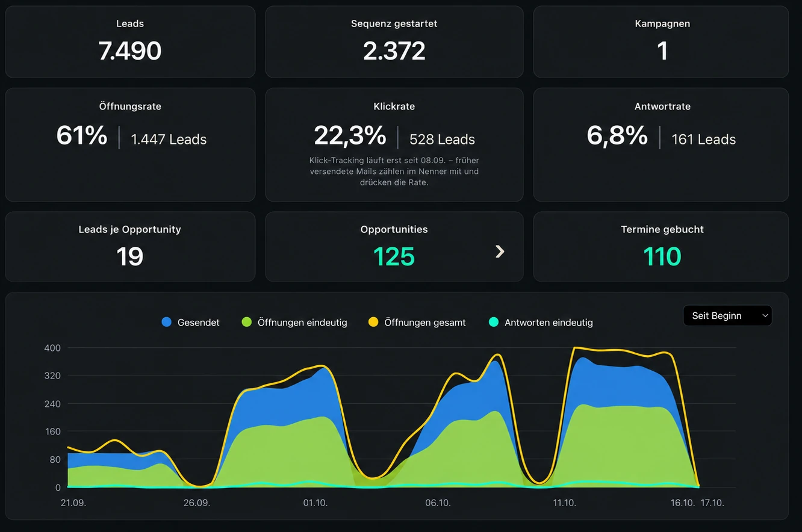Toggle the Öffnungen eindeutig legend entry

coord(294,323)
